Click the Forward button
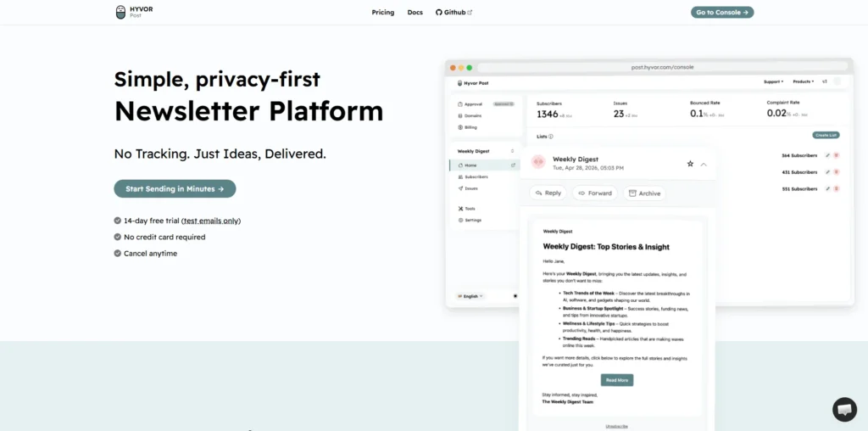 point(595,193)
